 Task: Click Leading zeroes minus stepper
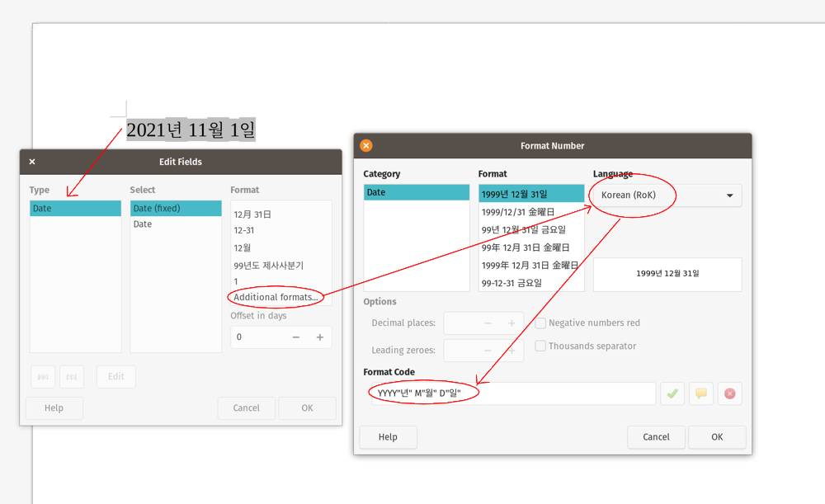click(x=488, y=351)
